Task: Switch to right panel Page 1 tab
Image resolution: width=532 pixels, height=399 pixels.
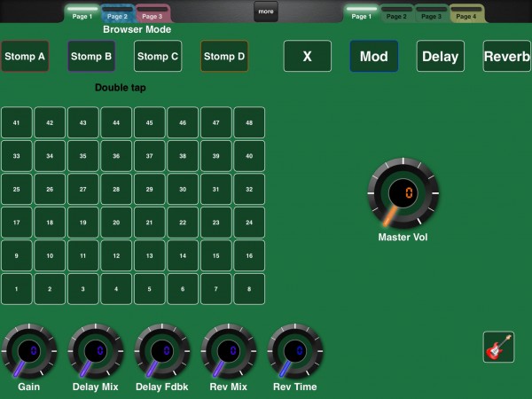Action: 362,13
